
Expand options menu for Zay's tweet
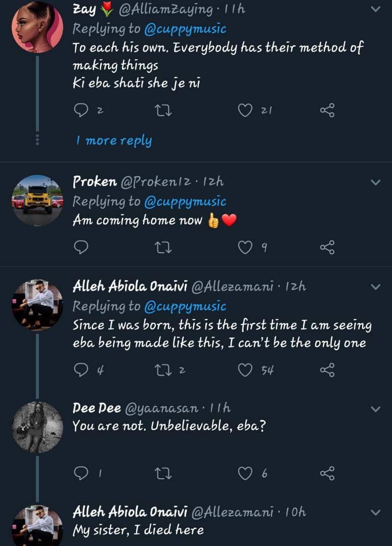[375, 9]
